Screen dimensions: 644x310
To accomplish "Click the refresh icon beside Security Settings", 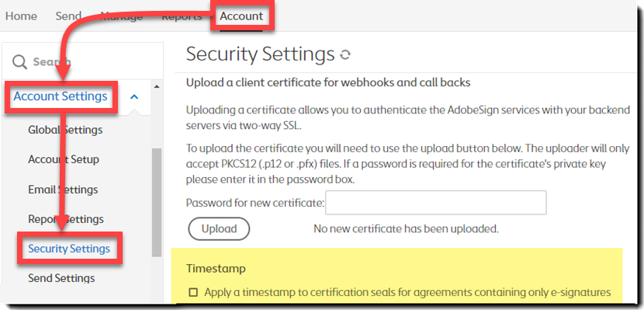I will click(x=345, y=54).
